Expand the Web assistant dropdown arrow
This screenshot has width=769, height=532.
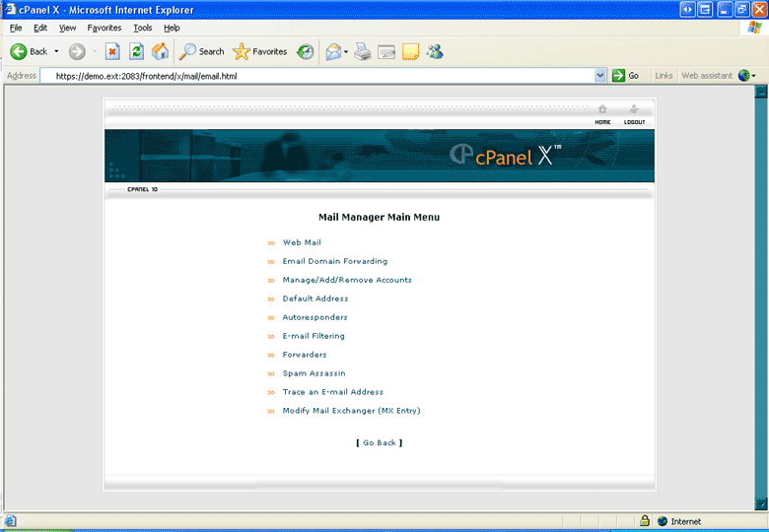[754, 76]
